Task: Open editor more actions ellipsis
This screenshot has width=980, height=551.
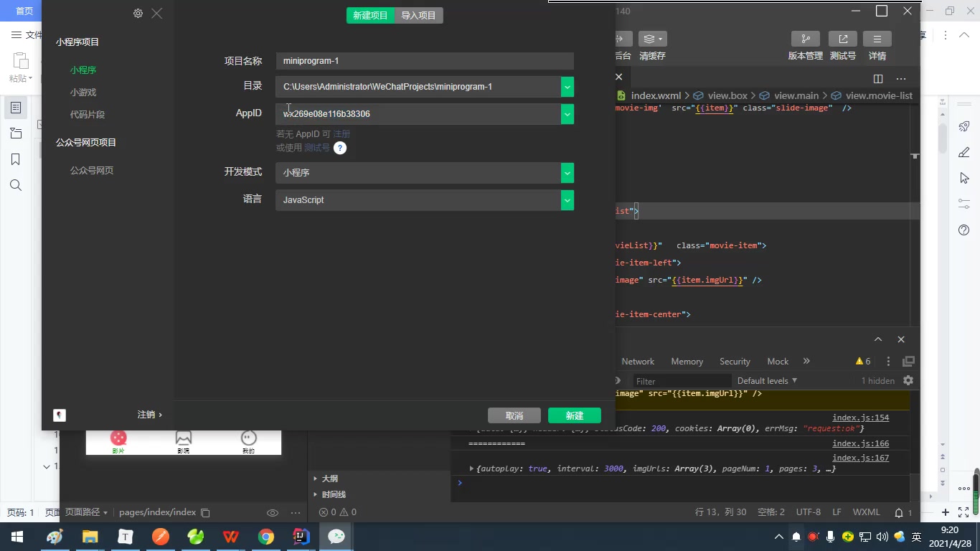Action: tap(901, 79)
